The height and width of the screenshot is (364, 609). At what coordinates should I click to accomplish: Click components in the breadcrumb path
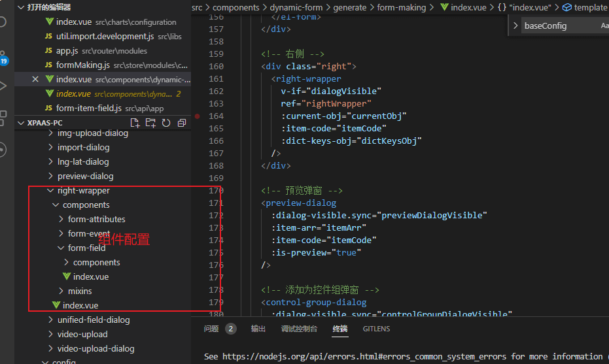click(235, 7)
